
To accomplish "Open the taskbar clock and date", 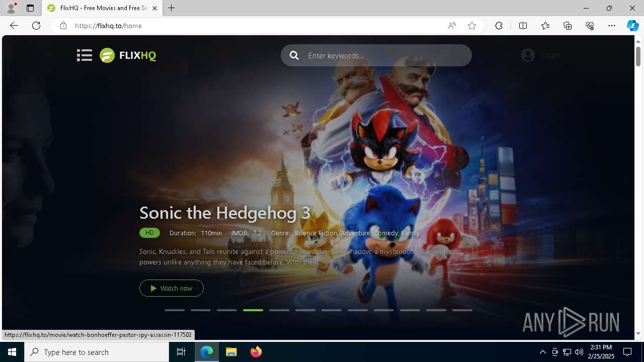I will (601, 352).
